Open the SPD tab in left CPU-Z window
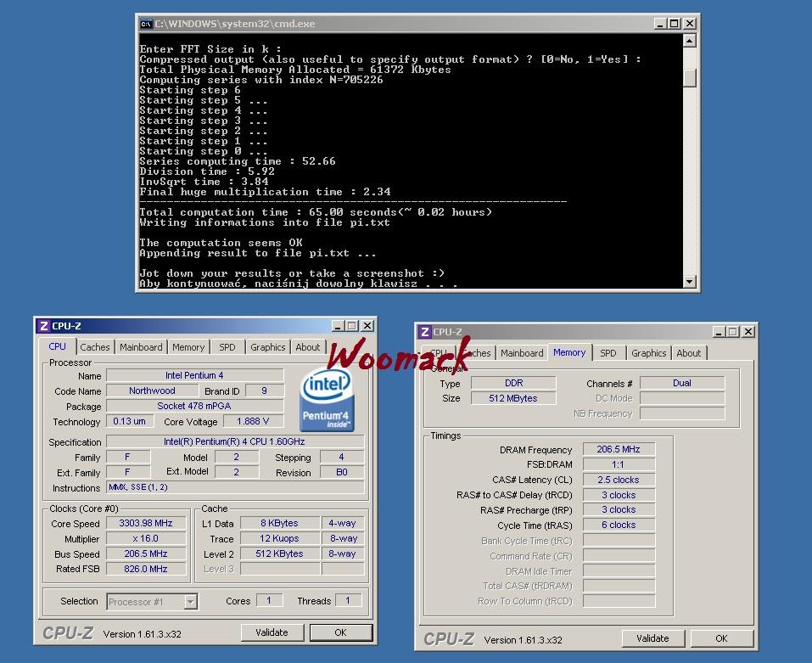 click(227, 347)
